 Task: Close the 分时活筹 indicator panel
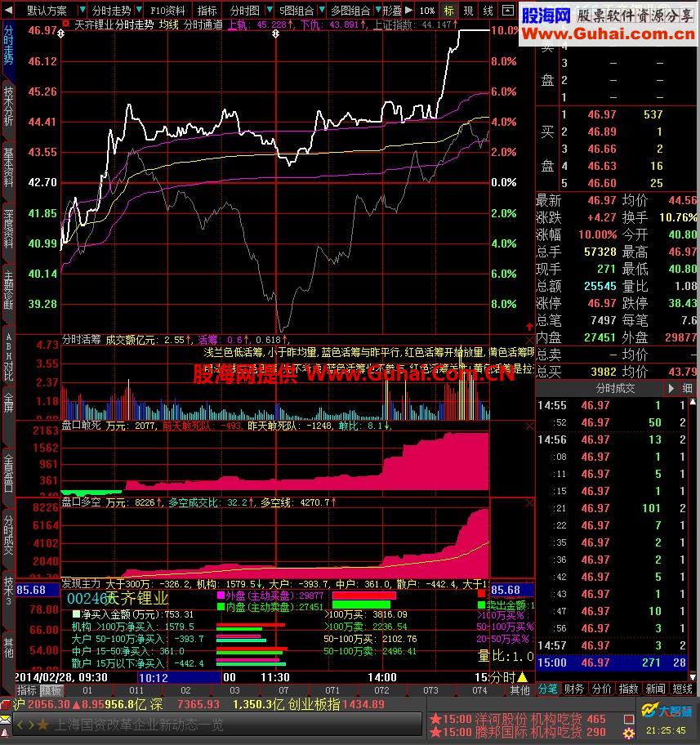[529, 340]
